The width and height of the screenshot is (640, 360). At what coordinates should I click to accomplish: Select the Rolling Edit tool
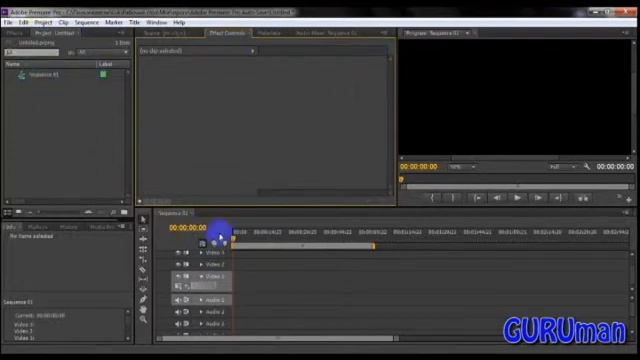pos(143,249)
